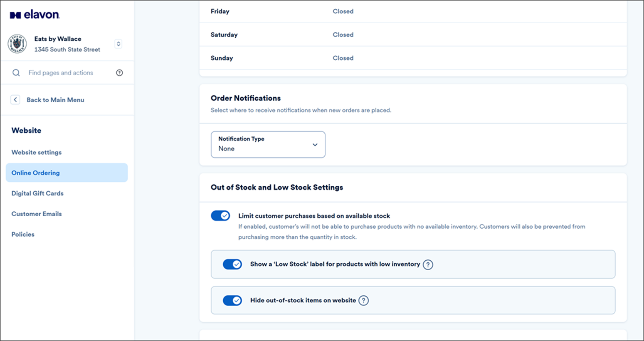Open Digital Gift Cards page
Screen dimensions: 644x341
pos(37,193)
